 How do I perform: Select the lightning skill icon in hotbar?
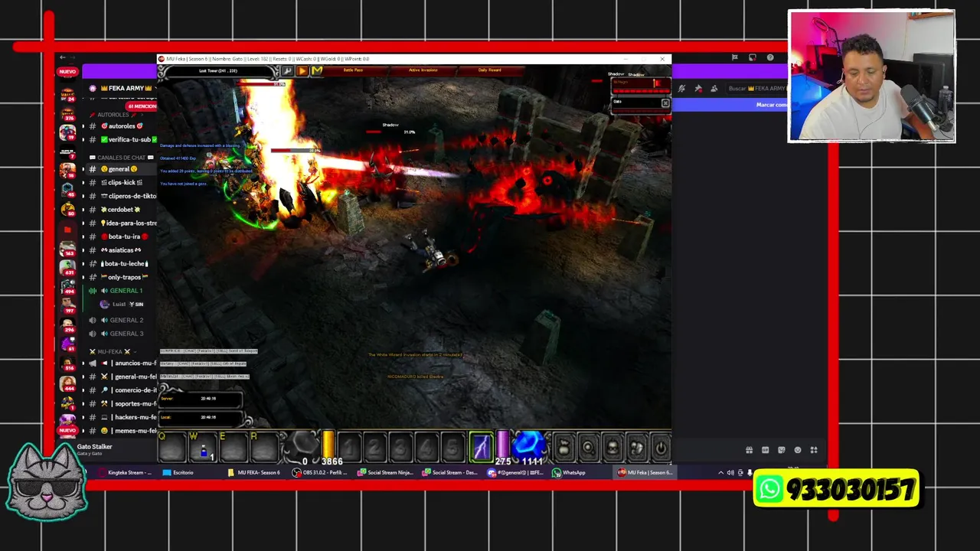(481, 447)
